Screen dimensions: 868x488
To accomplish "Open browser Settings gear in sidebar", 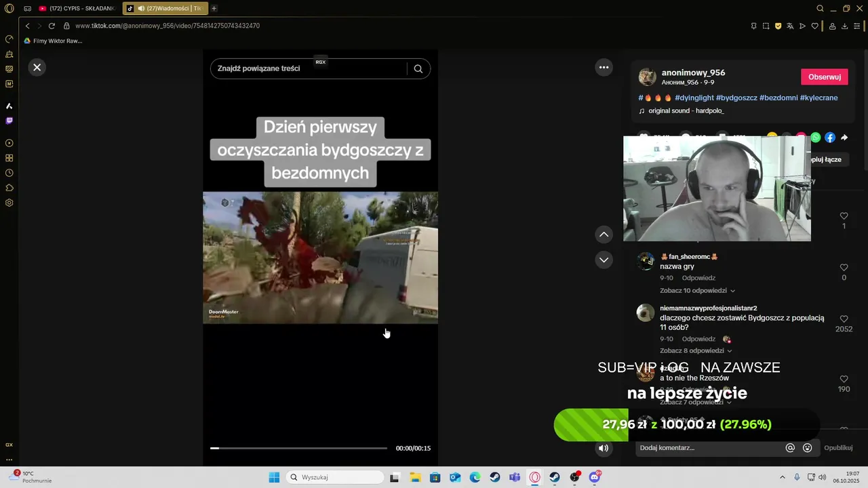I will (9, 203).
